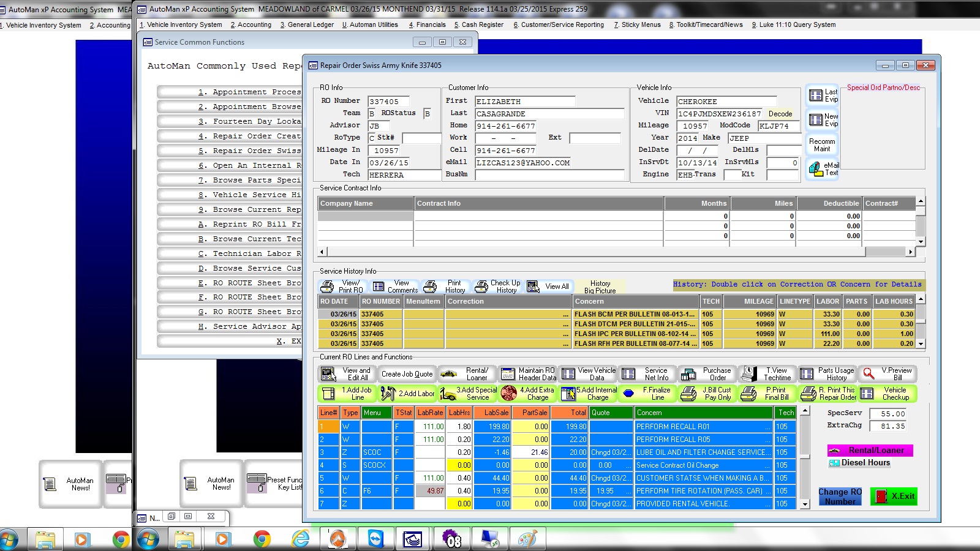This screenshot has height=551, width=980.
Task: Click the green X.Exit button
Action: pos(894,497)
